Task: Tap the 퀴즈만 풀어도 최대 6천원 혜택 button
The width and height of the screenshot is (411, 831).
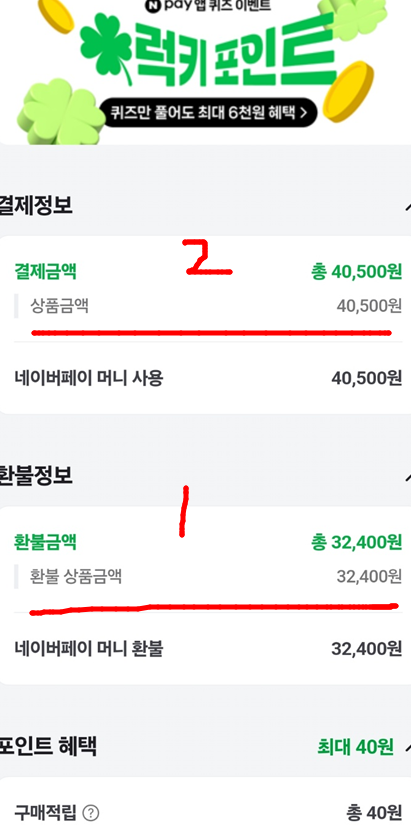Action: pyautogui.click(x=208, y=112)
